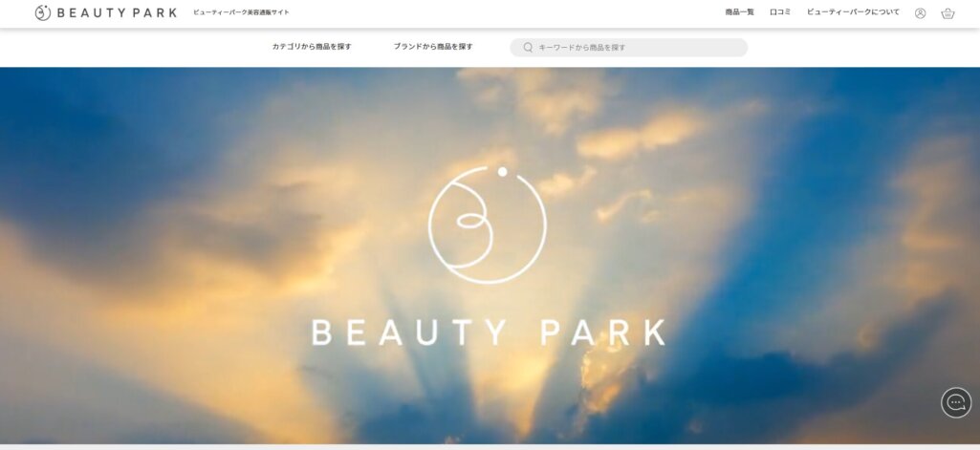Click the sky hero banner image
The width and height of the screenshot is (980, 450).
pyautogui.click(x=490, y=256)
